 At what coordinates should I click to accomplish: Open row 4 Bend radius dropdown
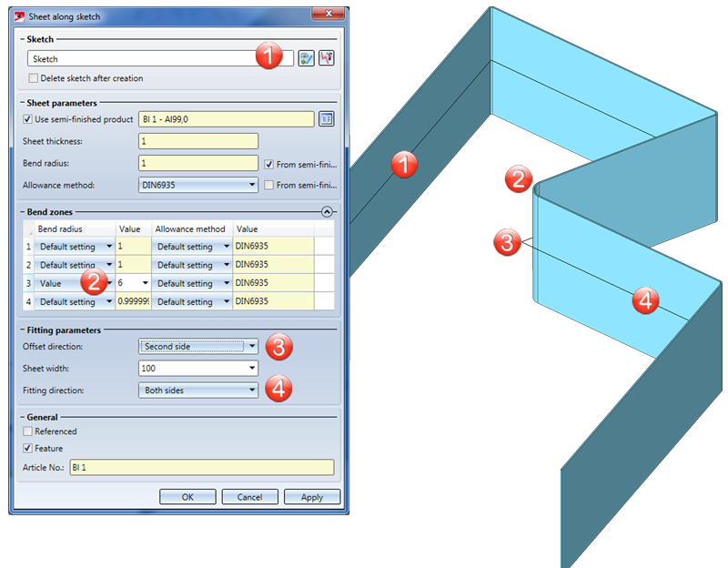point(109,301)
